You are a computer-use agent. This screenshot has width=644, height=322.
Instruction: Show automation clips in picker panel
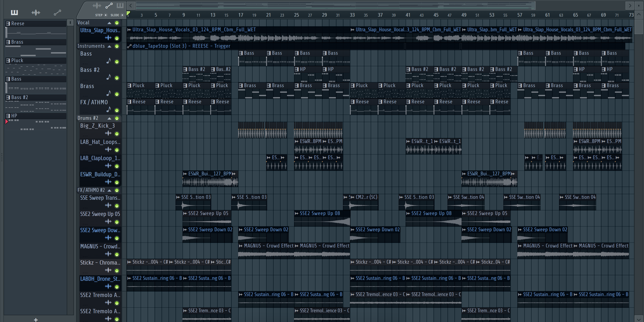(x=57, y=12)
